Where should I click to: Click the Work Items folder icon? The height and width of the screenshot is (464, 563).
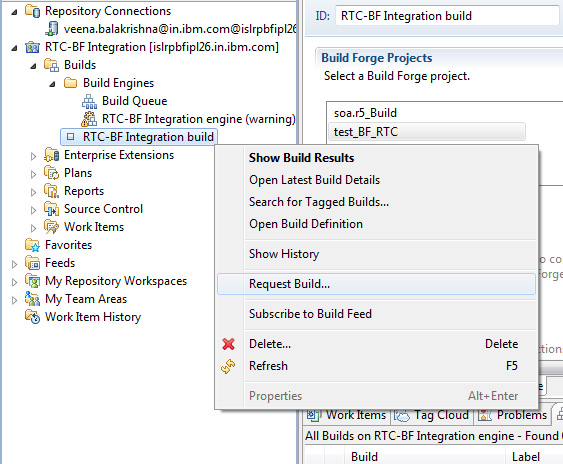coord(51,227)
